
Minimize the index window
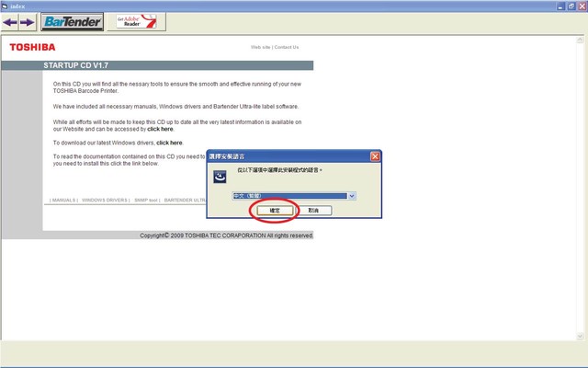(x=560, y=6)
